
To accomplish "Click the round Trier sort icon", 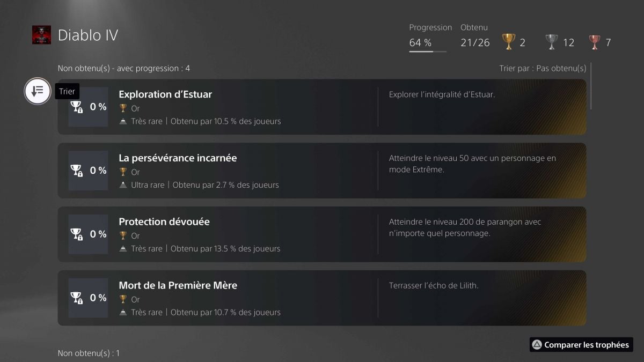I will (37, 91).
